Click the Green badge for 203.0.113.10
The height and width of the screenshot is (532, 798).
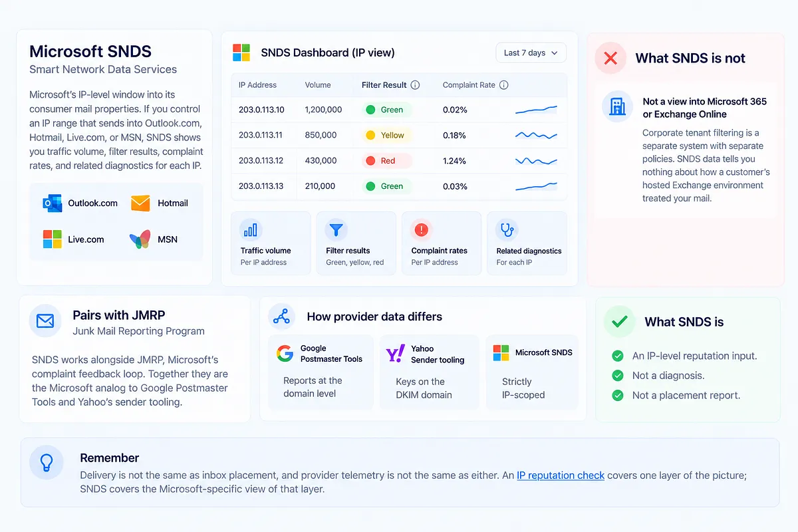click(x=387, y=110)
